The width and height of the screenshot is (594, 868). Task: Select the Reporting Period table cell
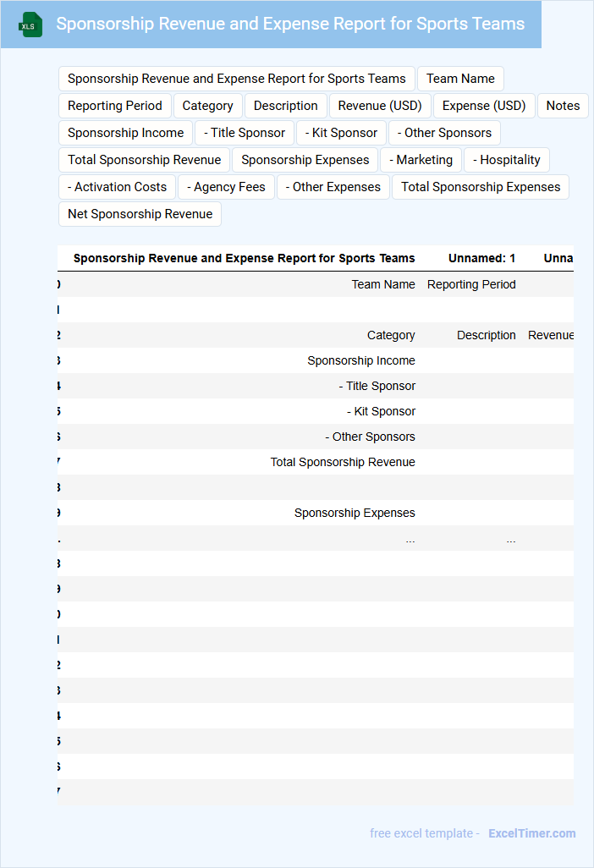coord(471,284)
